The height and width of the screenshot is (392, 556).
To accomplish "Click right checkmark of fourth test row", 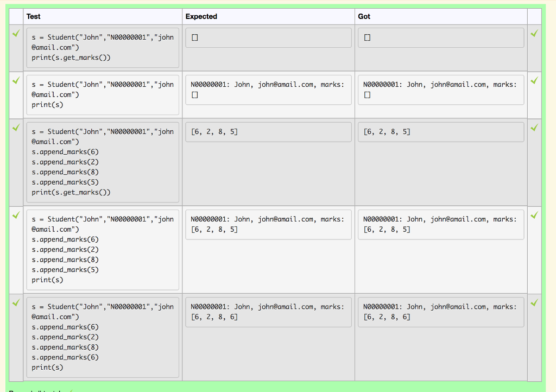I will click(x=534, y=215).
